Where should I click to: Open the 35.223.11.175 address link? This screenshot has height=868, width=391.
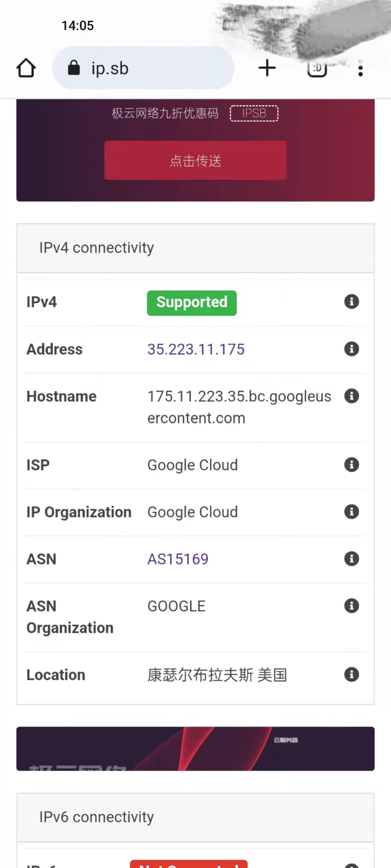tap(196, 349)
